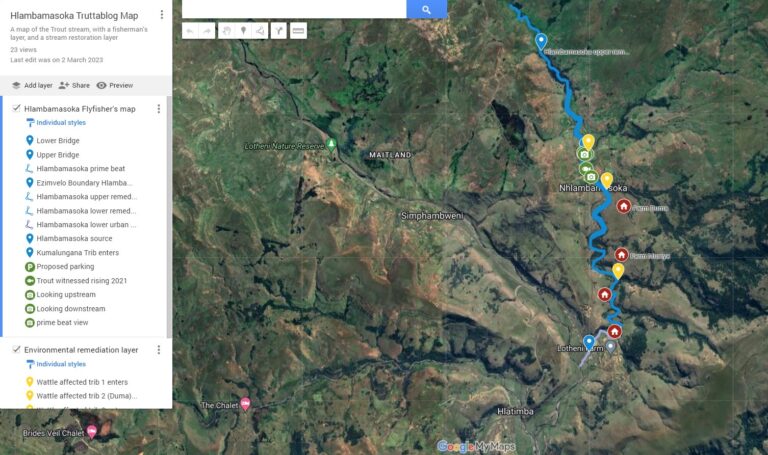This screenshot has height=455, width=768.
Task: Click the add directions tool
Action: [x=279, y=31]
